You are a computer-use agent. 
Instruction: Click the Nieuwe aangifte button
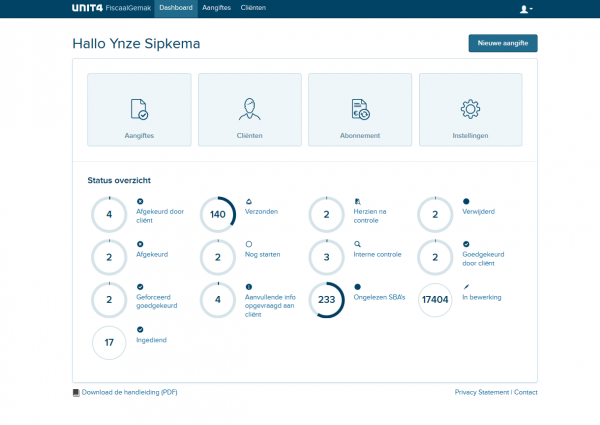(502, 43)
